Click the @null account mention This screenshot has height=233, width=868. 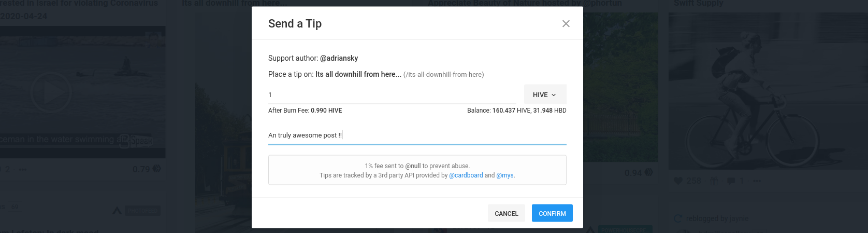tap(413, 166)
